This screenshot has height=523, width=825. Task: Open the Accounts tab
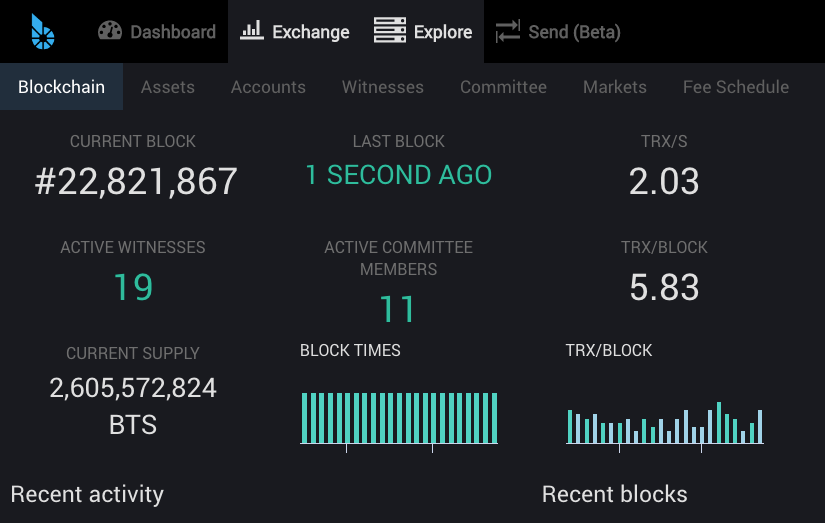[x=268, y=87]
